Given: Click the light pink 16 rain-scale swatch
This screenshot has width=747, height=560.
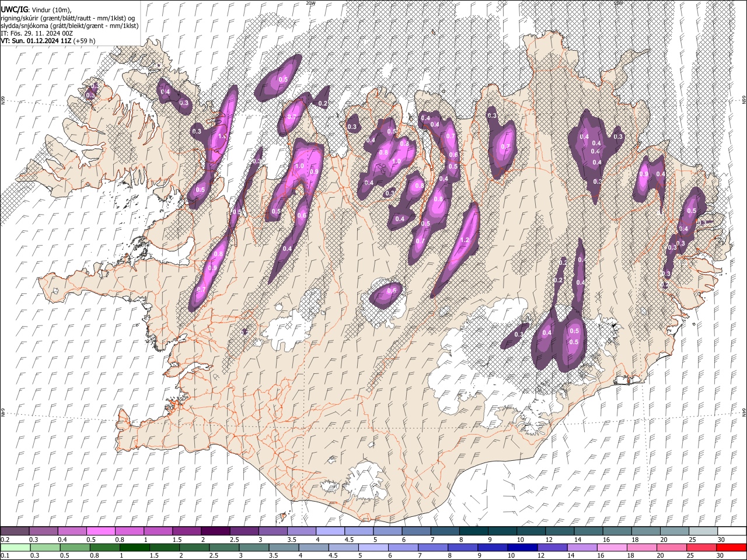Looking at the screenshot, I should click(612, 547).
